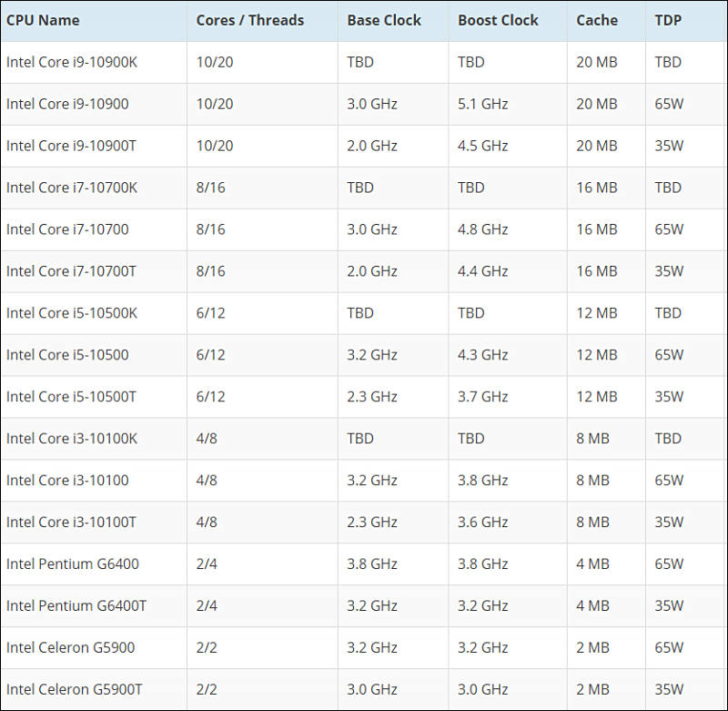728x711 pixels.
Task: Click cache value of Celeron G5900 row
Action: 592,647
